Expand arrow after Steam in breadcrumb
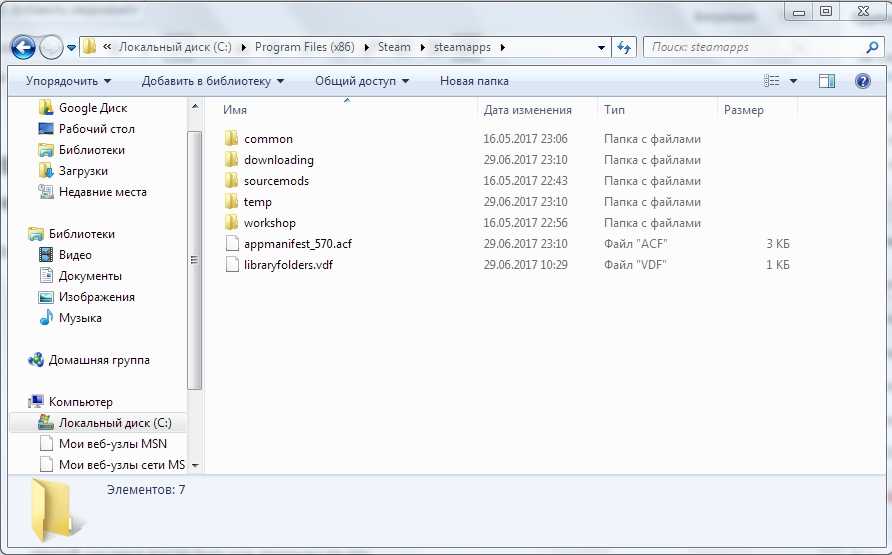The height and width of the screenshot is (555, 892). click(423, 48)
